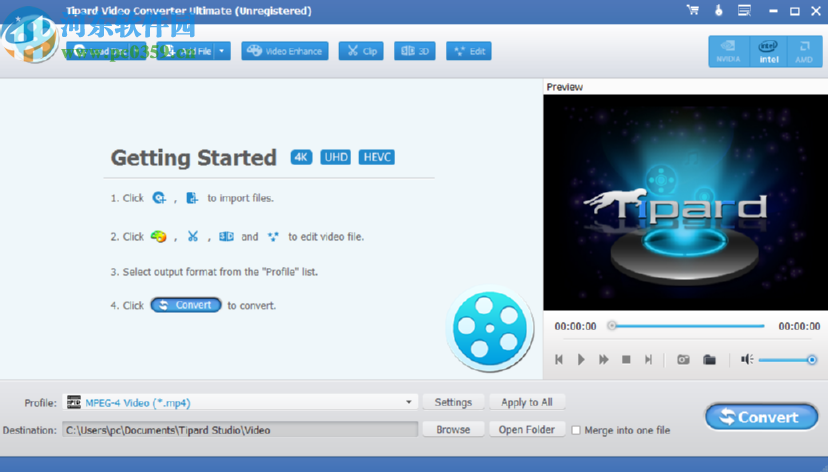Open the Clip tool

(x=362, y=51)
